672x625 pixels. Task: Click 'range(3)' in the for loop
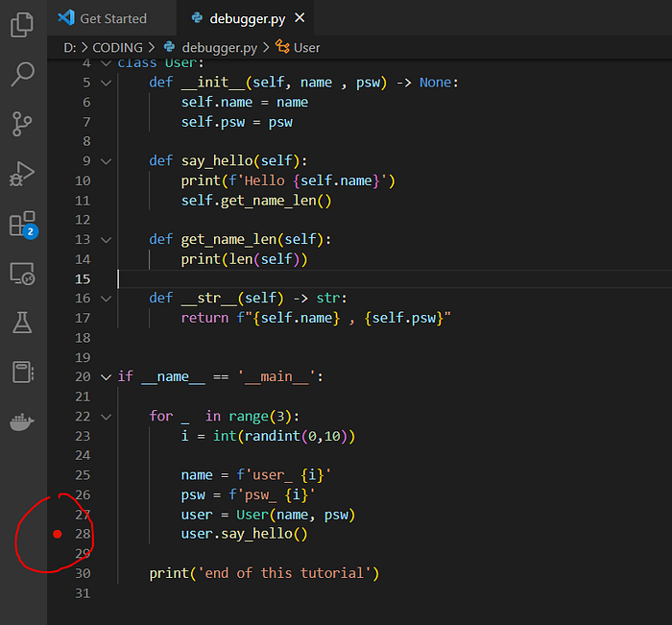[x=260, y=417]
